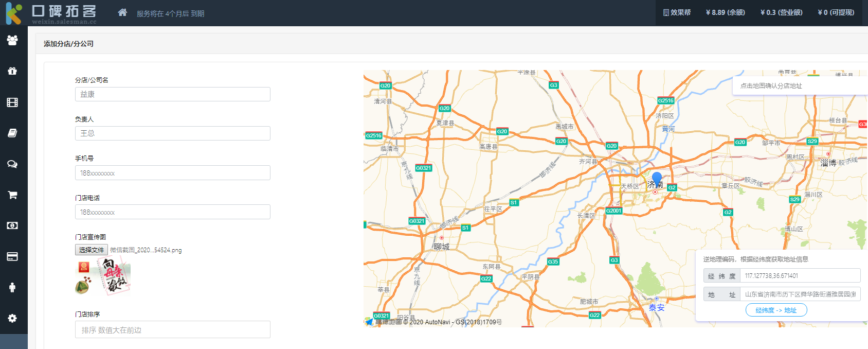Screen dimensions: 868x349
Task: Open the film strip sidebar icon
Action: [12, 102]
